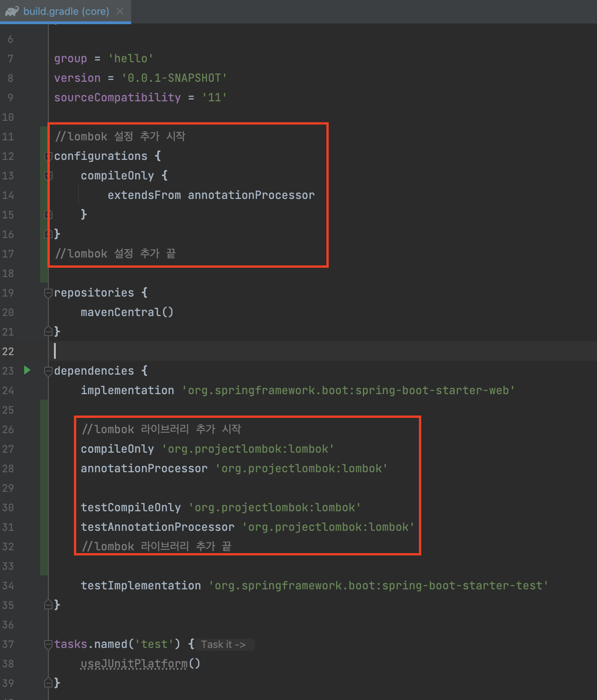Click spring-boot-starter-test dependency string

coord(378,586)
